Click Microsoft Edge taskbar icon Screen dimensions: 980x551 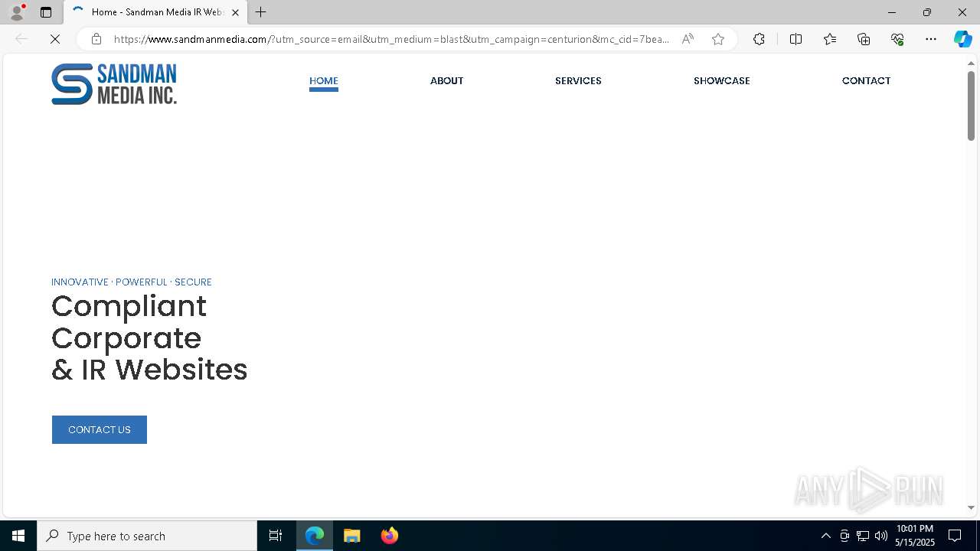[x=315, y=536]
